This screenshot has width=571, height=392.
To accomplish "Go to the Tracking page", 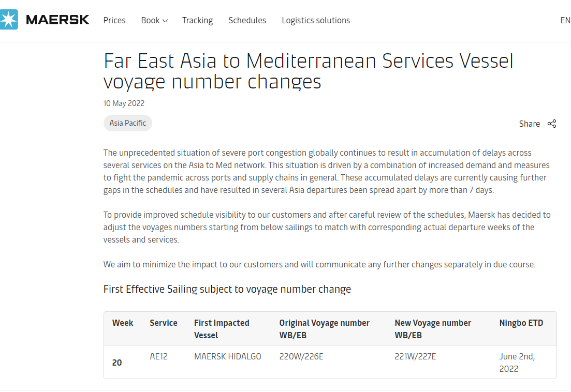I will coord(197,20).
